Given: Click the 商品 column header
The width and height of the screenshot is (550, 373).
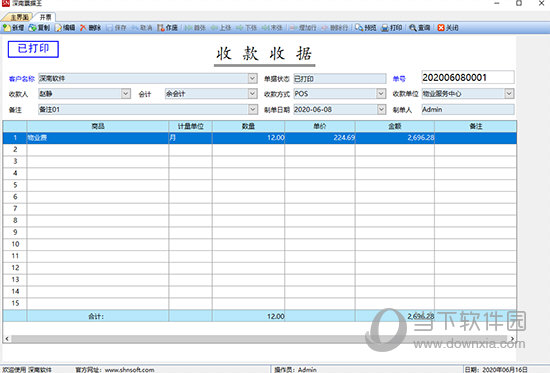Looking at the screenshot, I should pos(98,126).
